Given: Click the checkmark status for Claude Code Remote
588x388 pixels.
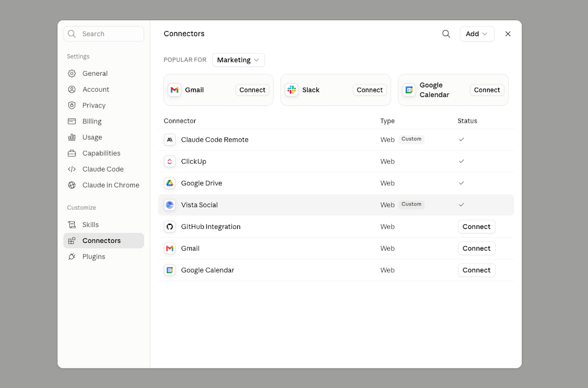Looking at the screenshot, I should 461,139.
